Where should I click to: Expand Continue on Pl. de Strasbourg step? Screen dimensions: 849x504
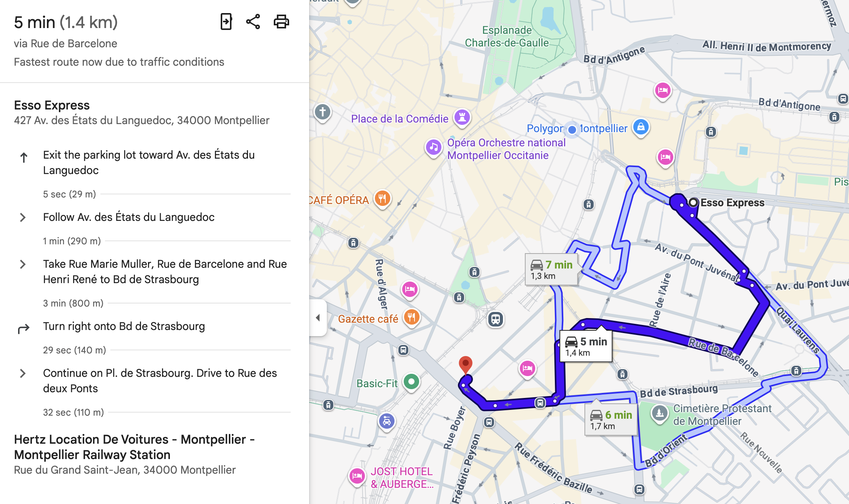click(23, 373)
